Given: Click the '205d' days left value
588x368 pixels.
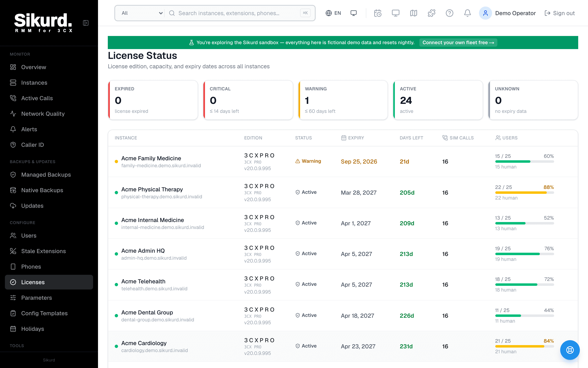Looking at the screenshot, I should (407, 193).
